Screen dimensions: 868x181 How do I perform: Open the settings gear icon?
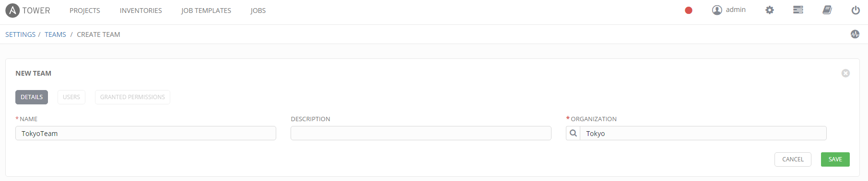(770, 10)
